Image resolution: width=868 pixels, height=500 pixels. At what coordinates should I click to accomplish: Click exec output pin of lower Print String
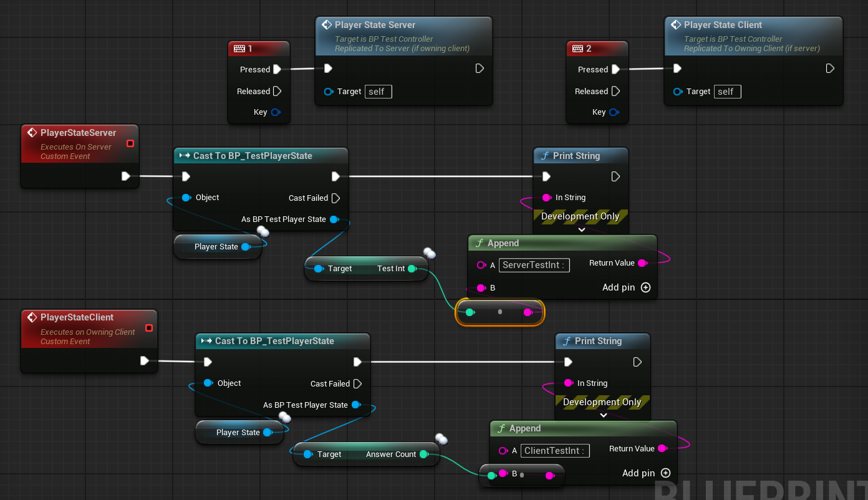click(x=637, y=362)
